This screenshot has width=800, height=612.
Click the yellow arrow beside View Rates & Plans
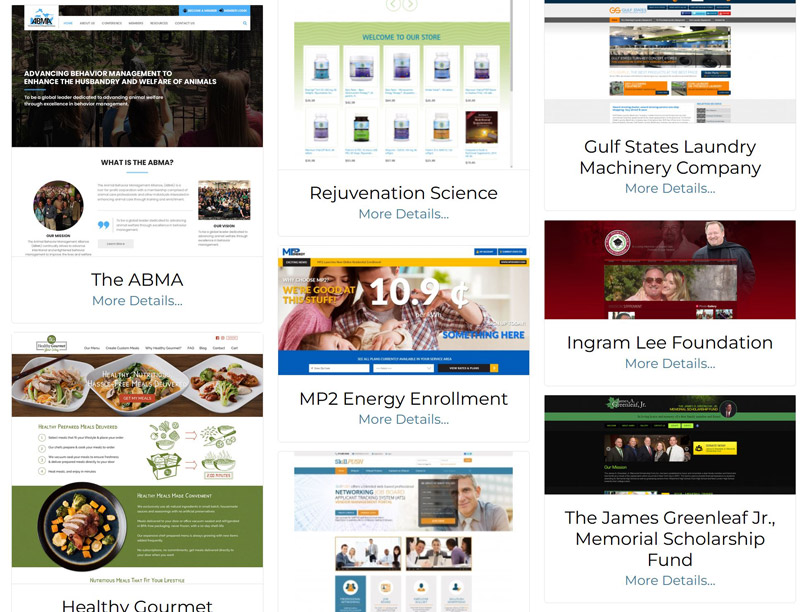pyautogui.click(x=494, y=368)
